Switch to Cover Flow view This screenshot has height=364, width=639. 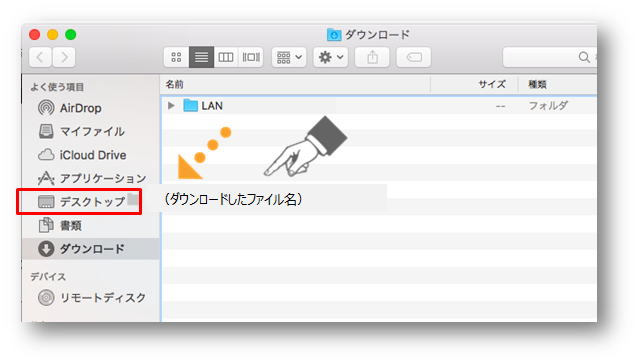click(x=251, y=57)
